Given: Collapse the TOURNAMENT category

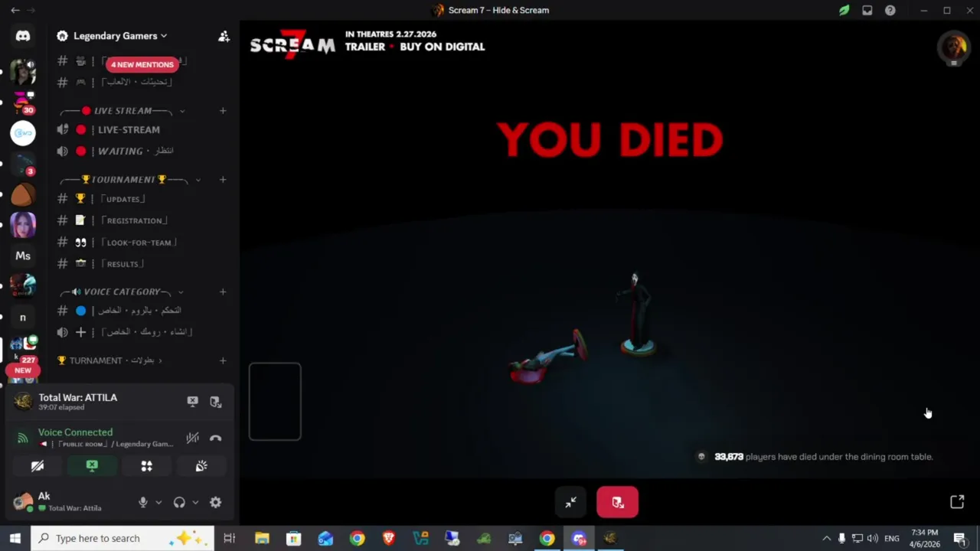Looking at the screenshot, I should (x=129, y=180).
